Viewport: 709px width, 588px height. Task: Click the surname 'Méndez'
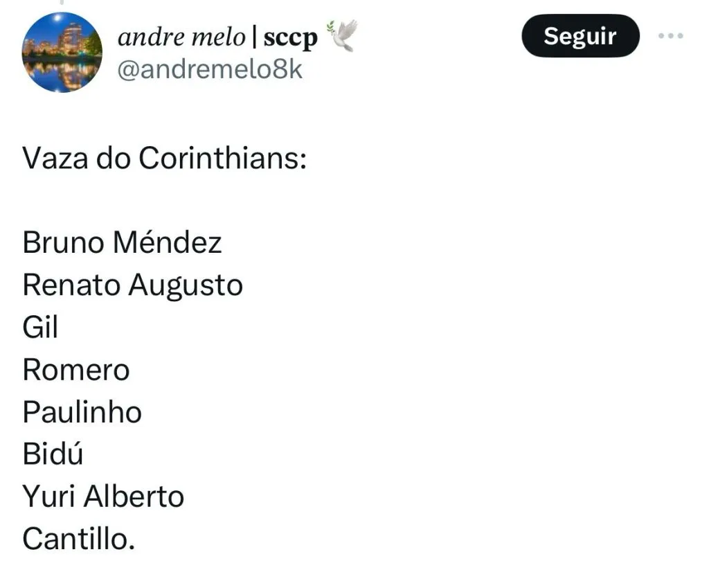[x=167, y=243]
